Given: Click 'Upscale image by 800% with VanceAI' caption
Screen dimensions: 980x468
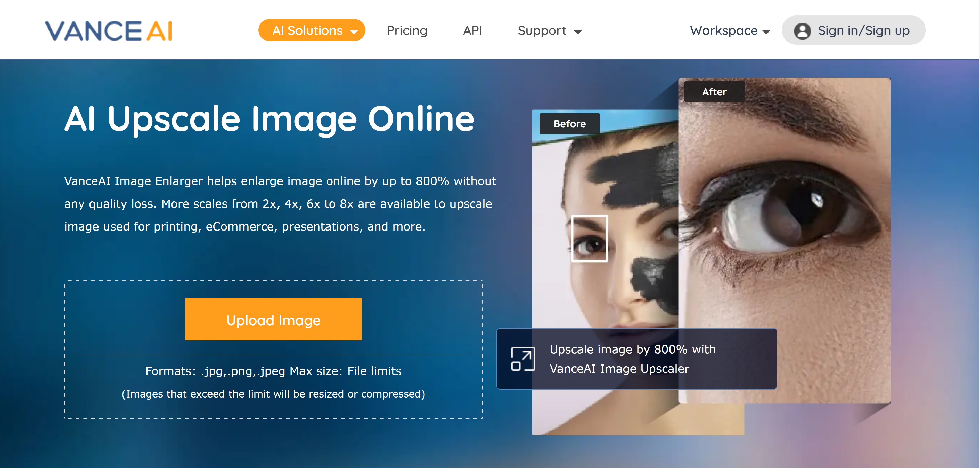Looking at the screenshot, I should [632, 359].
